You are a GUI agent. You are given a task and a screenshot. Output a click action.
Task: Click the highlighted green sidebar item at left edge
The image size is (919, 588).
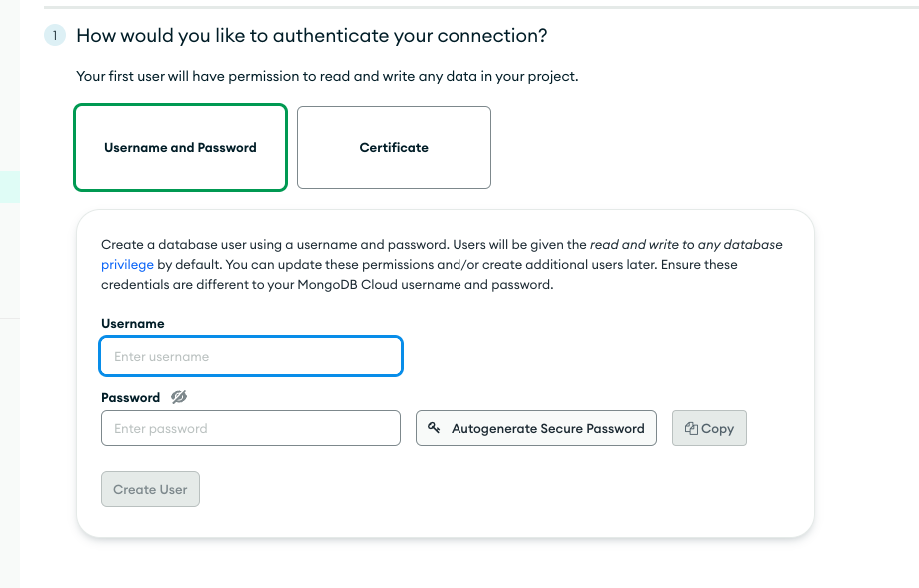9,187
